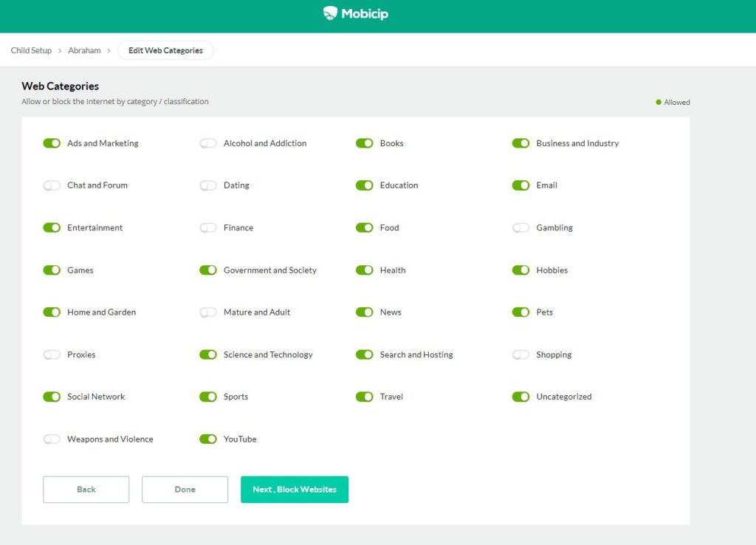
Task: Click the Back button
Action: pos(86,489)
